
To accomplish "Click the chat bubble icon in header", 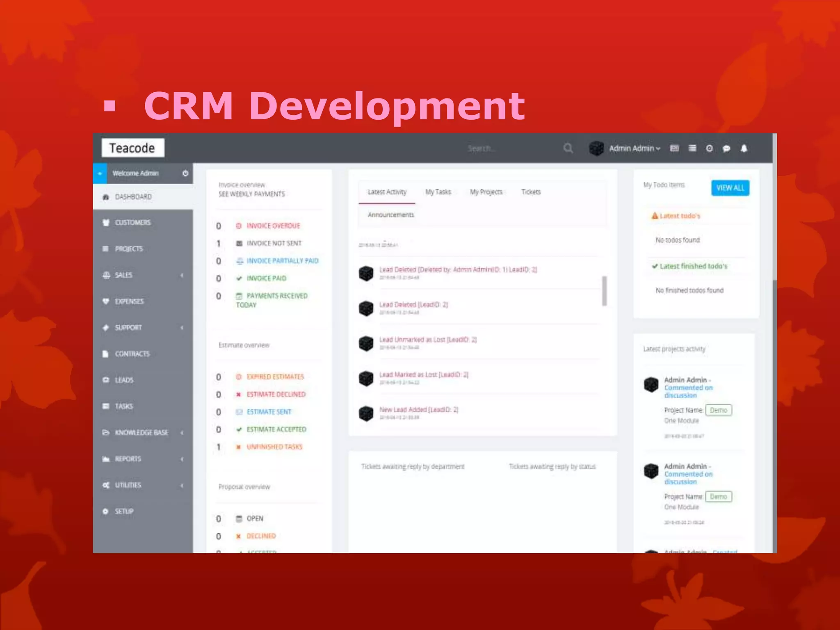I will [x=726, y=148].
